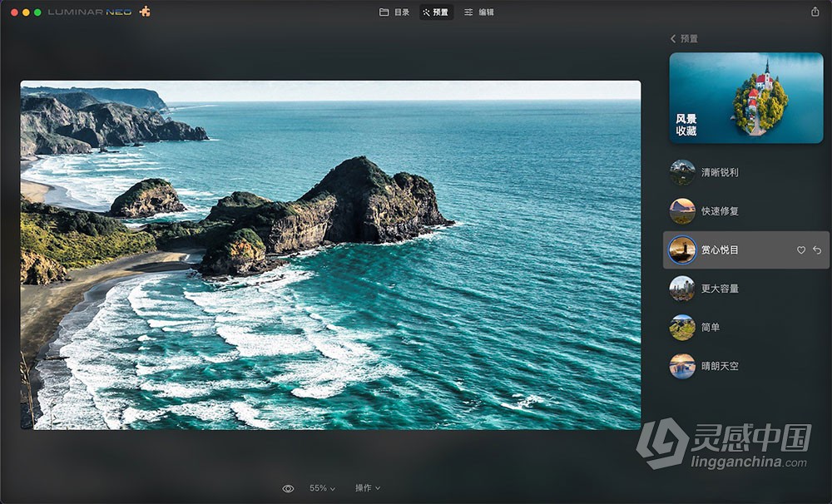
Task: Collapse back with the 预置 chevron arrow
Action: tap(672, 38)
